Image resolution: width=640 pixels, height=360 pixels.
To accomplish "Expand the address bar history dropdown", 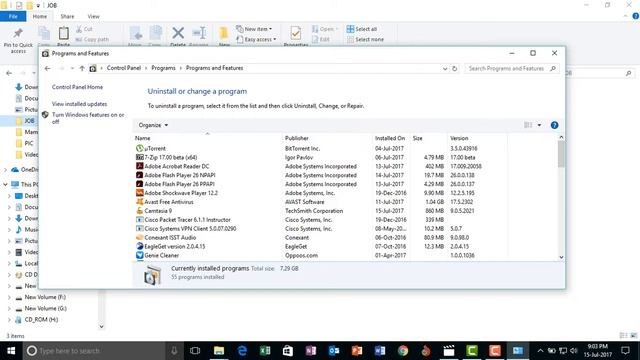I will tap(445, 69).
